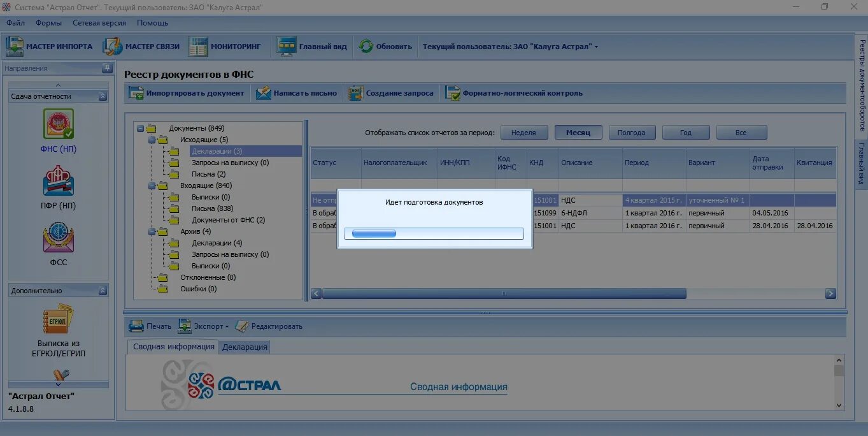Select Запросы на выписку (0) under Исходящие
This screenshot has height=436, width=868.
click(x=230, y=163)
